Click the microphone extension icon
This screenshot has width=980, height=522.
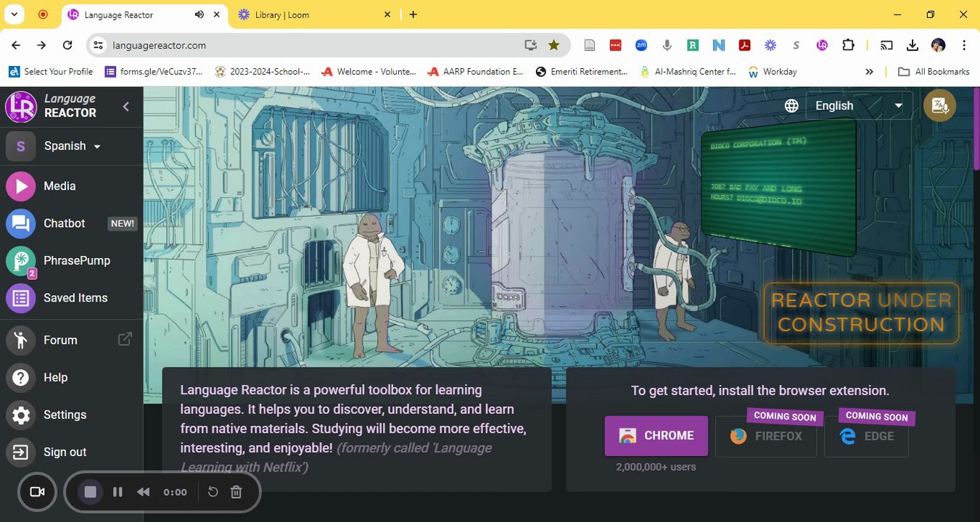[x=667, y=45]
